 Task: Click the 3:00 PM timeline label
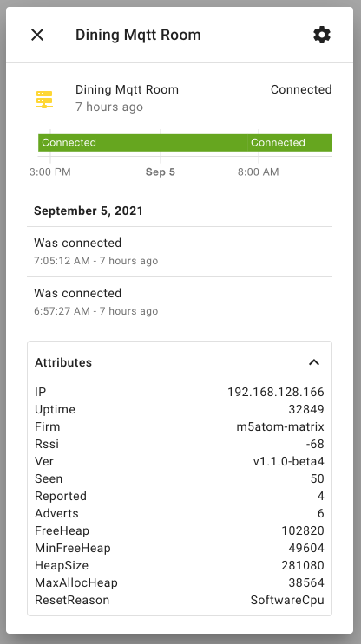tap(50, 172)
